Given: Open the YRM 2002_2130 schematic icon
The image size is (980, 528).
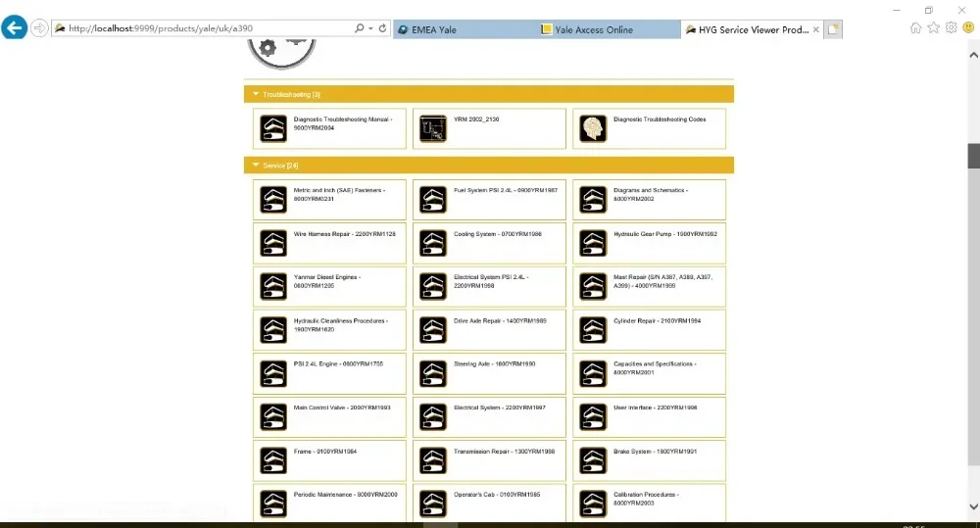Looking at the screenshot, I should click(432, 128).
